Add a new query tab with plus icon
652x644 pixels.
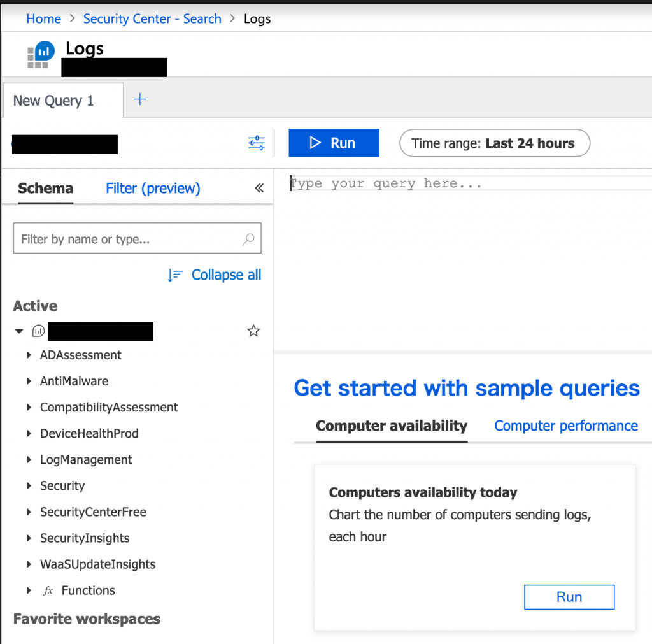(139, 99)
